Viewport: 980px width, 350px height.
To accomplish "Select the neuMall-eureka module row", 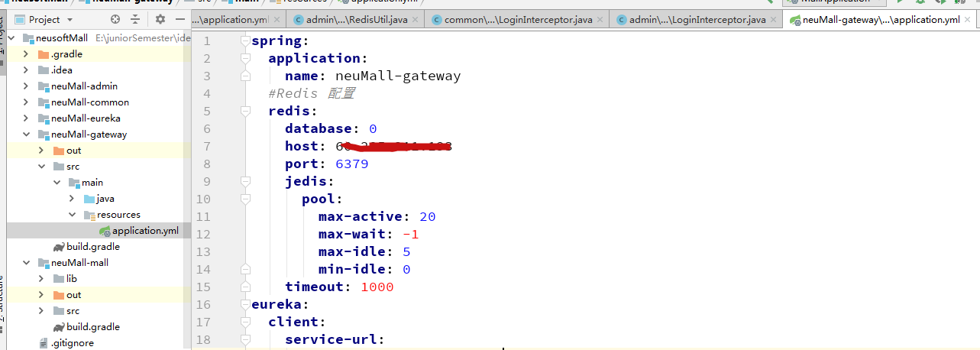I will (x=98, y=118).
